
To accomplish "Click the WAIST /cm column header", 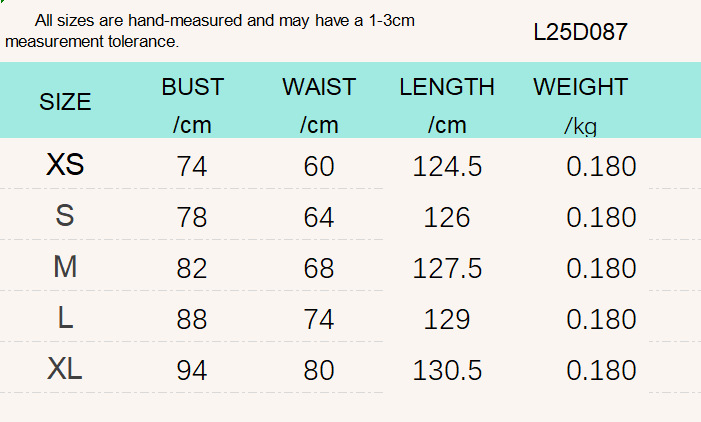I will tap(319, 106).
